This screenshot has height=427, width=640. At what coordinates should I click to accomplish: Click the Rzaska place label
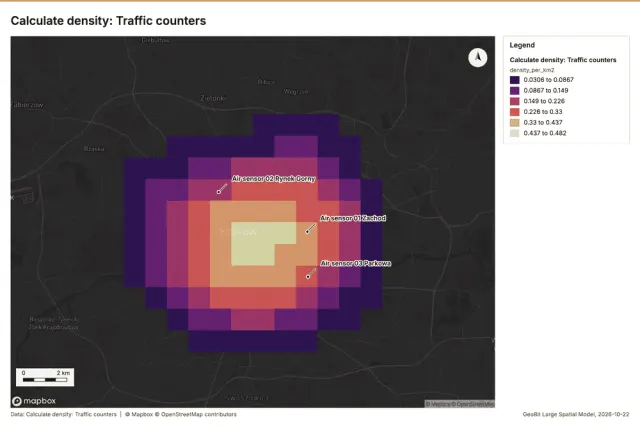coord(94,149)
